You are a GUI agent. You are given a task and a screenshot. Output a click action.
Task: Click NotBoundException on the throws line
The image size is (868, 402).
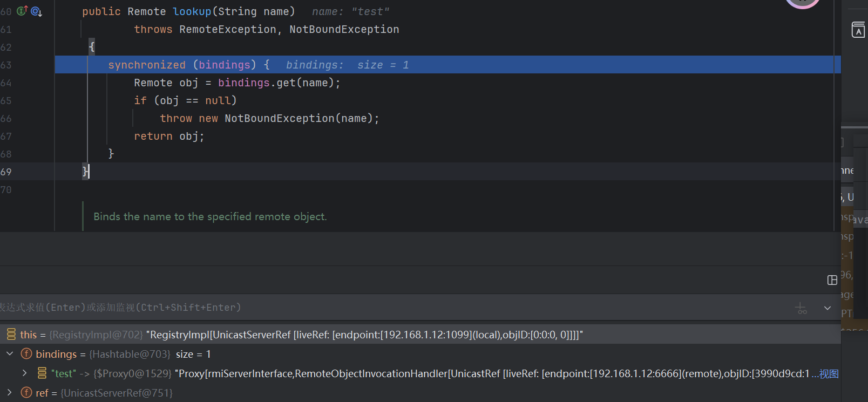(x=344, y=29)
